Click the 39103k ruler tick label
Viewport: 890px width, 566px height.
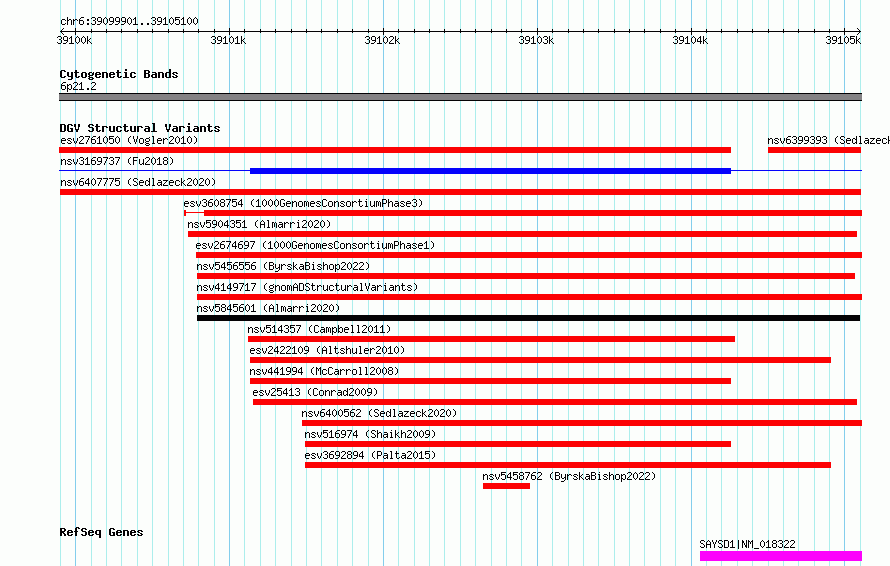pos(536,40)
